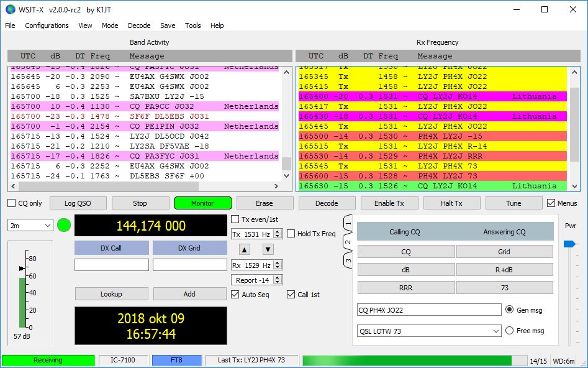
Task: Switch to tab 2 of message panel
Action: [x=348, y=242]
